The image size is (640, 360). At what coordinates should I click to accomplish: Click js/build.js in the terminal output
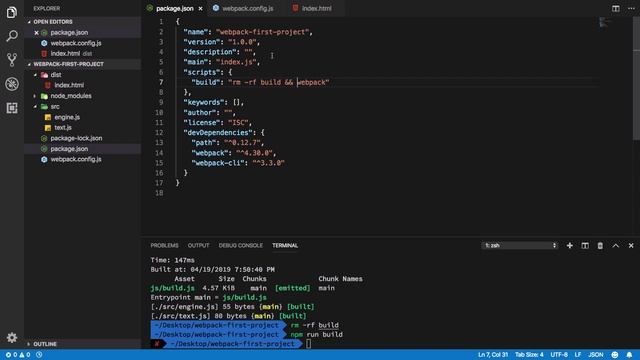click(172, 288)
